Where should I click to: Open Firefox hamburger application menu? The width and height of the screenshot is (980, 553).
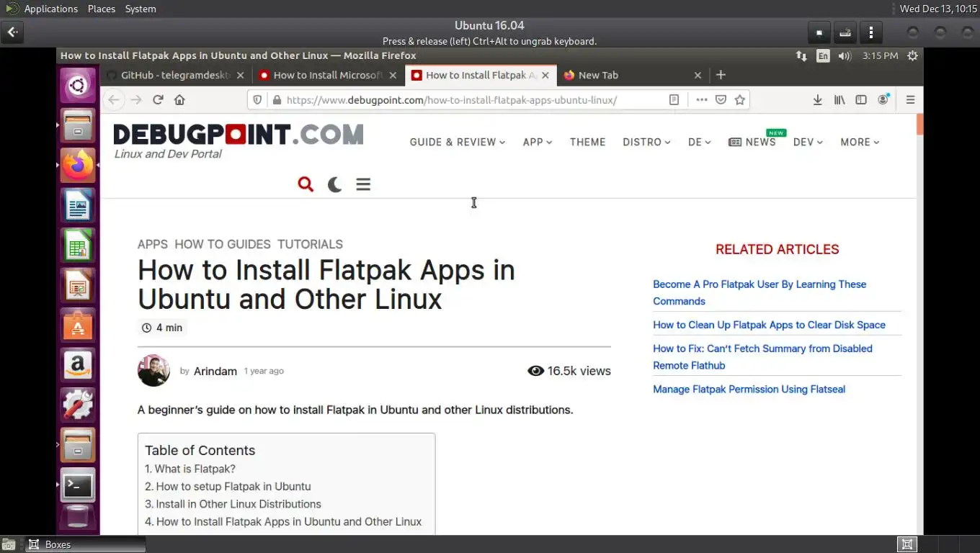(910, 100)
